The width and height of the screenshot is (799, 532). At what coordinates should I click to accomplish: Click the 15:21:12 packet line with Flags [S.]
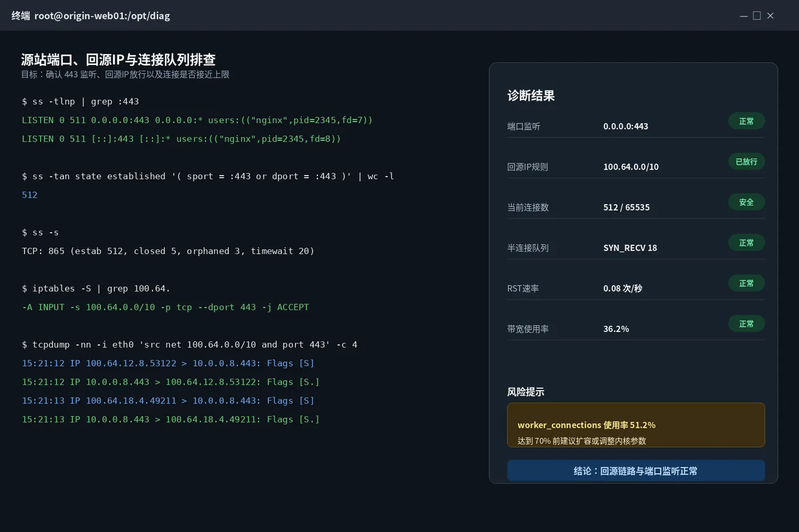pyautogui.click(x=171, y=382)
